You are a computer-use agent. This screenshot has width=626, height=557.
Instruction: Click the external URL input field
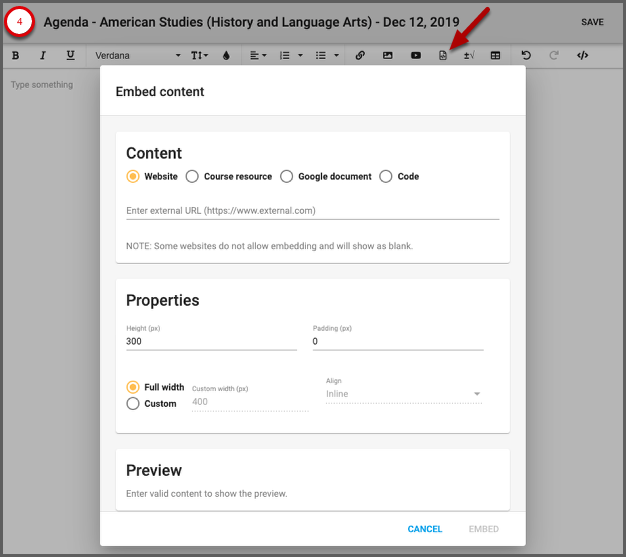click(x=312, y=211)
